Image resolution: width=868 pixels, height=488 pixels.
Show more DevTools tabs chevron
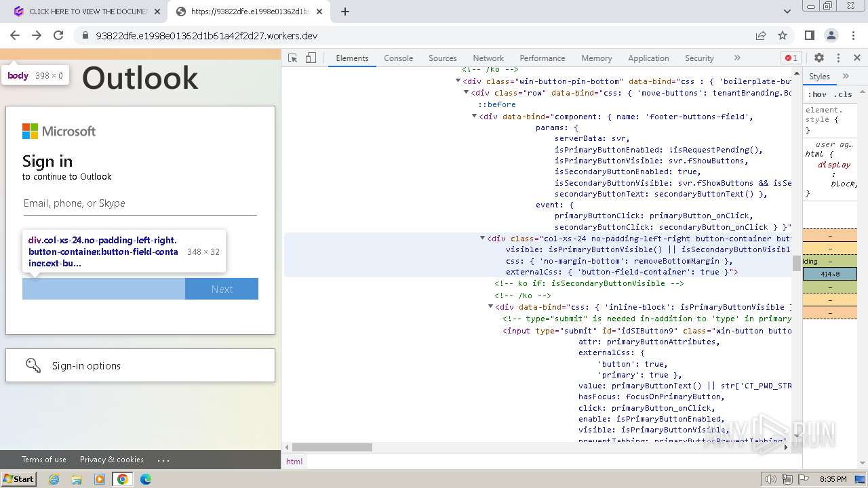[x=737, y=58]
